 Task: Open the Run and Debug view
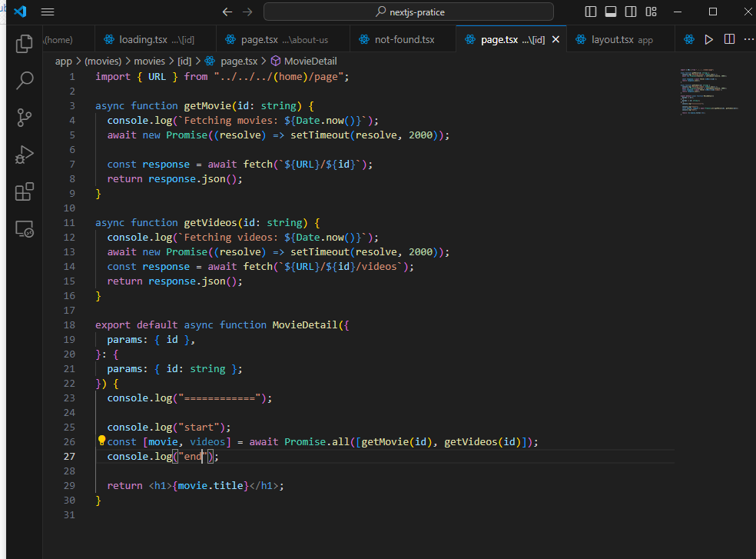(x=25, y=155)
